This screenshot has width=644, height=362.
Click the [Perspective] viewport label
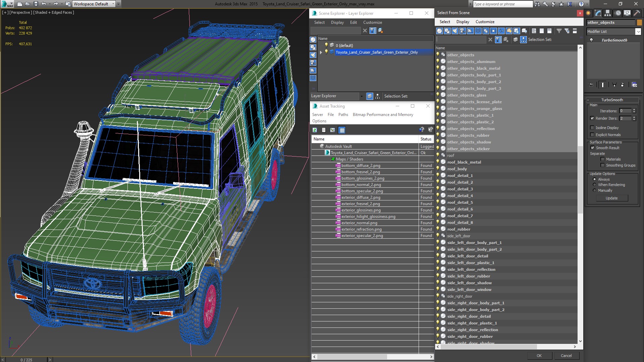[x=21, y=12]
